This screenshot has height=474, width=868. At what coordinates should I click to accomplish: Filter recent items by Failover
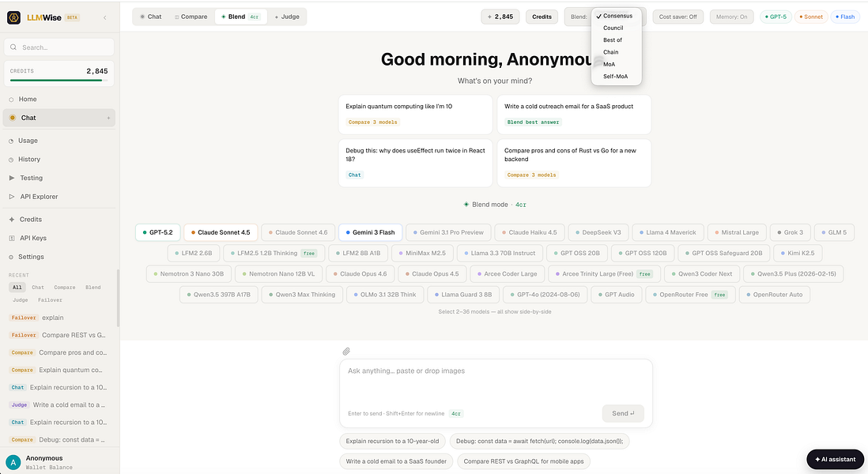pos(50,299)
